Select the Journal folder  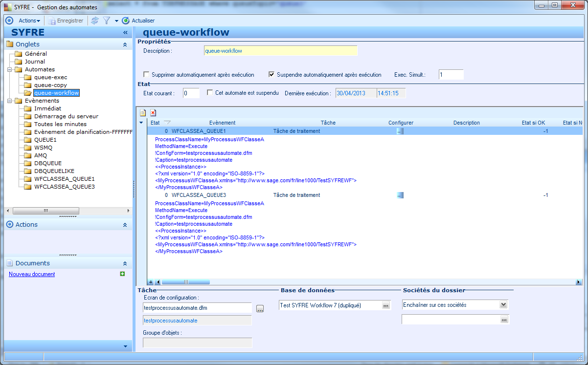35,62
